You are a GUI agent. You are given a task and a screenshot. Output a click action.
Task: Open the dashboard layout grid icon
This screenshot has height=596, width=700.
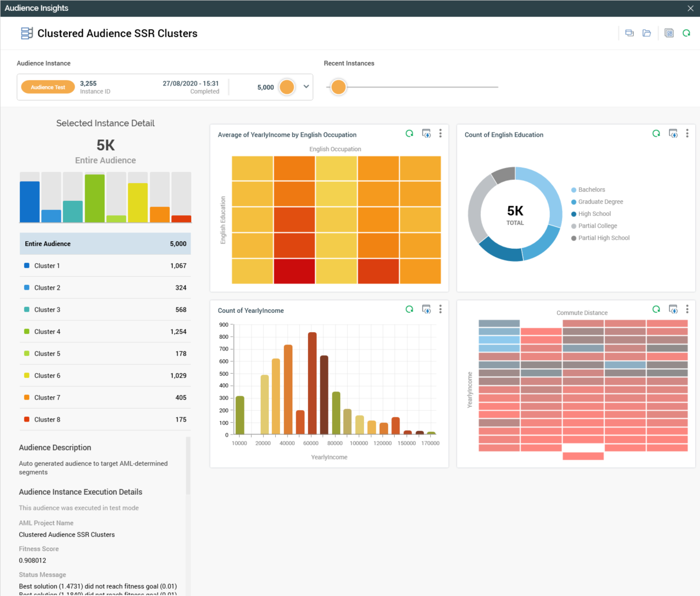pos(669,33)
